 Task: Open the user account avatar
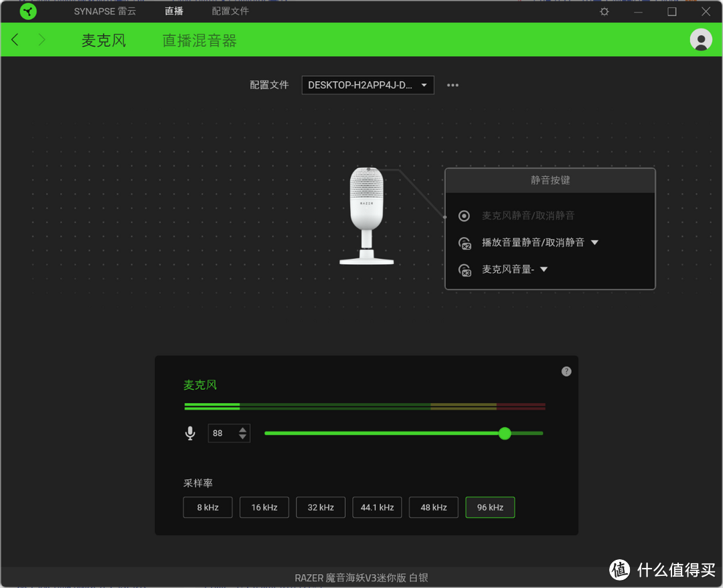700,39
